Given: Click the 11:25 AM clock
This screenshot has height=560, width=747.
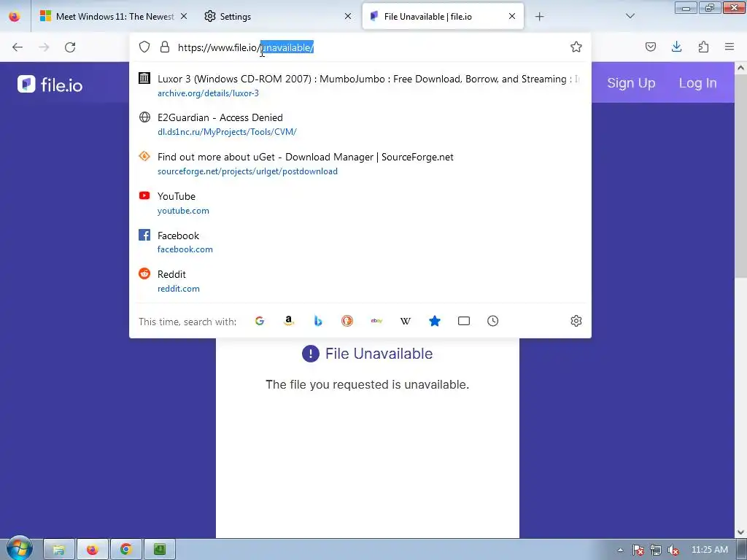Looking at the screenshot, I should click(709, 550).
